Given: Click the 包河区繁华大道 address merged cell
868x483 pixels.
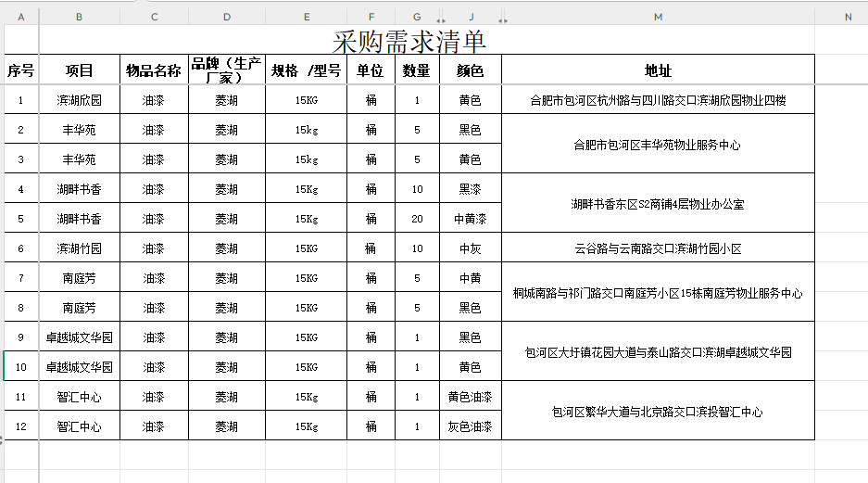Looking at the screenshot, I should click(658, 412).
